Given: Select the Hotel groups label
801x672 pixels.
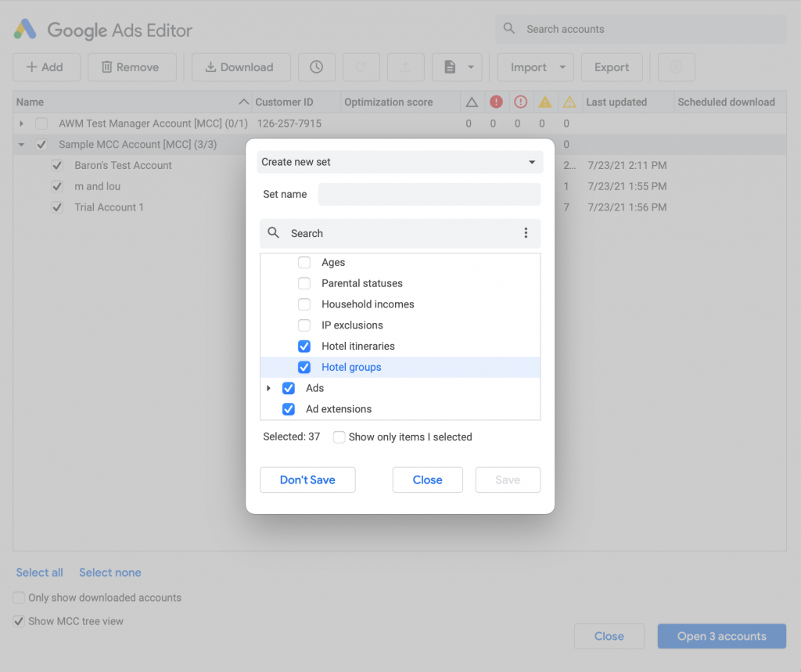Looking at the screenshot, I should pos(351,367).
